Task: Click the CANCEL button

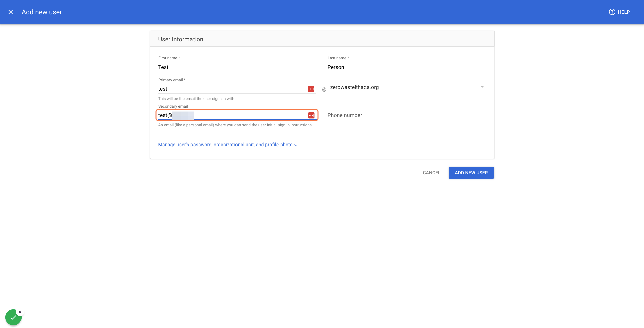Action: pos(431,173)
